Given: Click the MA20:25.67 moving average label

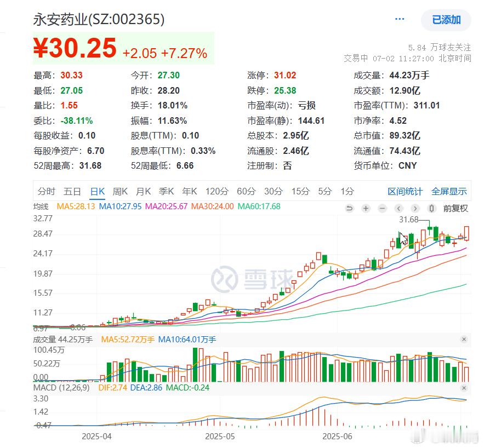Looking at the screenshot, I should 166,206.
